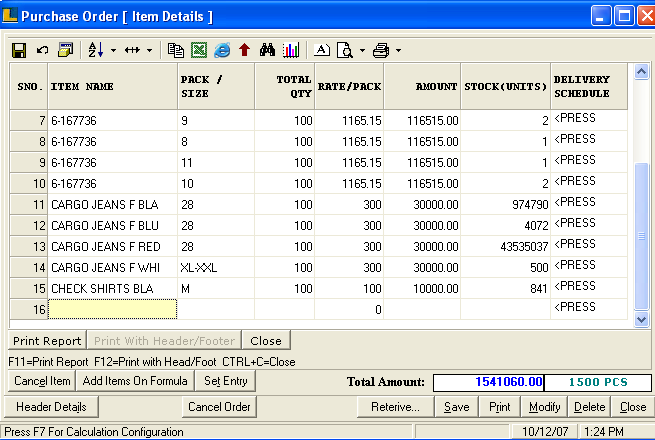Viewport: 655px width, 440px height.
Task: Click the STOCK(UNITS) column header
Action: (x=505, y=86)
